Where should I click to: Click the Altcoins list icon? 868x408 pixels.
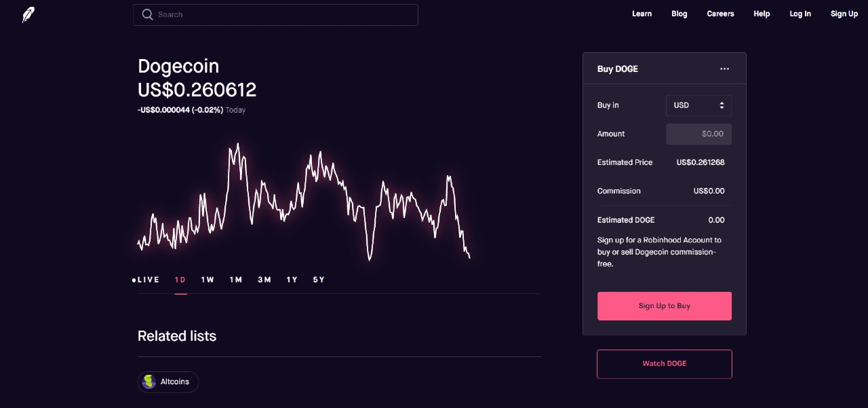pos(149,382)
